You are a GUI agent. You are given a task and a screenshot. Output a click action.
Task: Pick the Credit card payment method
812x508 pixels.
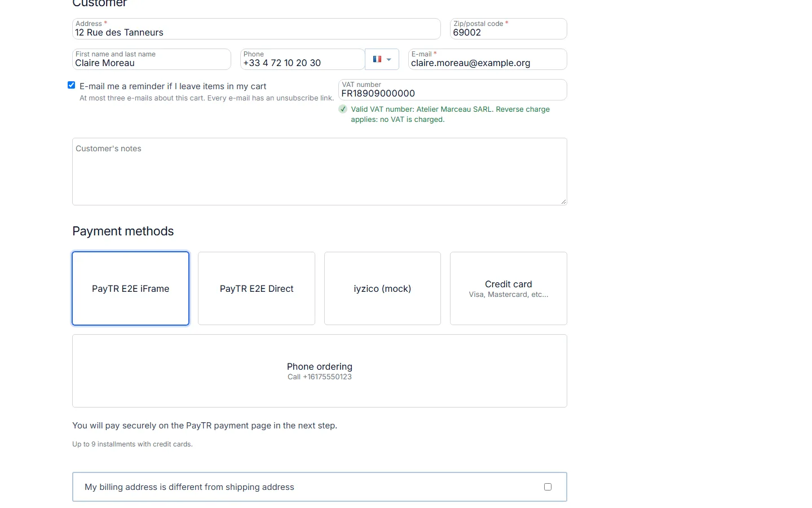(509, 288)
